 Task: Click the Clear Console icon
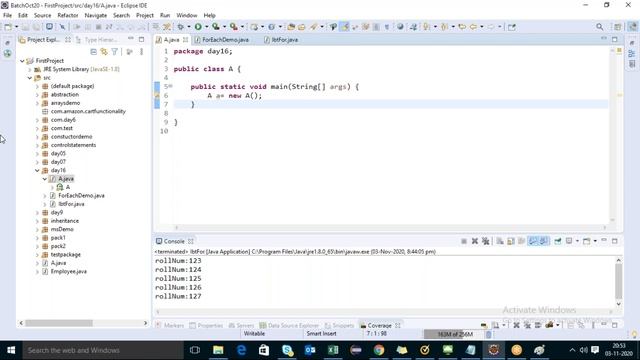pyautogui.click(x=500, y=241)
